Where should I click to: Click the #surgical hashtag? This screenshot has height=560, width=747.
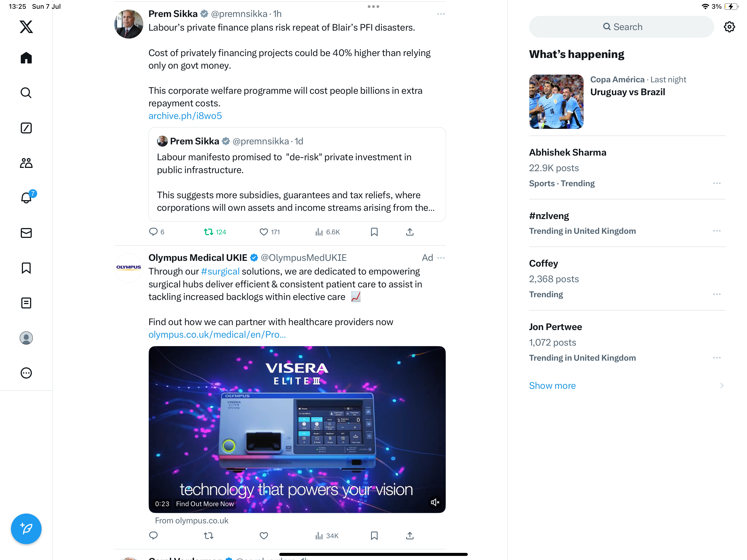[x=220, y=272]
